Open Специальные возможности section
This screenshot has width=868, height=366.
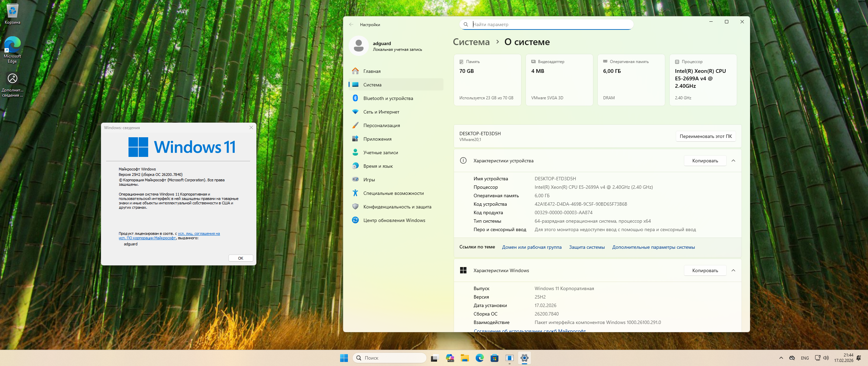click(x=393, y=193)
